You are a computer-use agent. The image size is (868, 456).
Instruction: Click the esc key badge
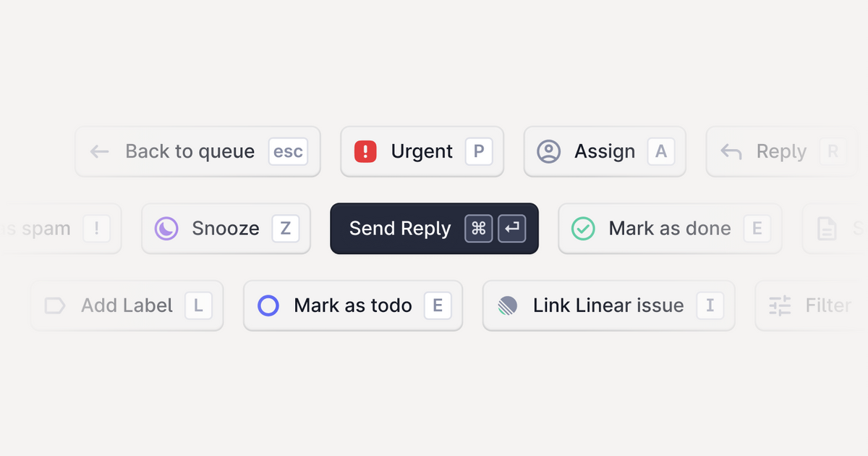tap(287, 151)
